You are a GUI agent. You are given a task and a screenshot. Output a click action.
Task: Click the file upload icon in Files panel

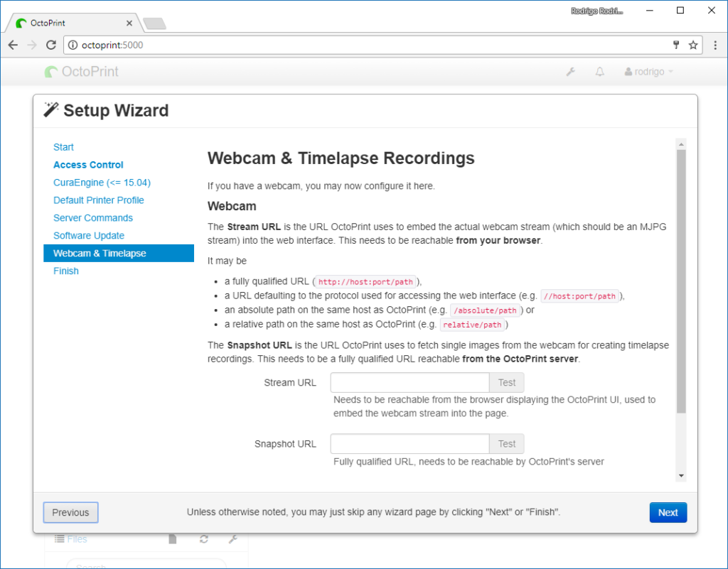coord(173,538)
